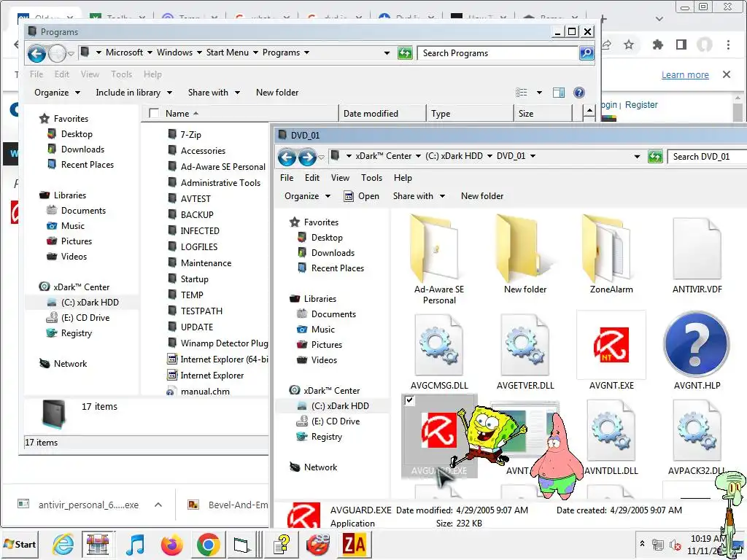Click New folder in Programs toolbar
The image size is (747, 560).
(277, 93)
